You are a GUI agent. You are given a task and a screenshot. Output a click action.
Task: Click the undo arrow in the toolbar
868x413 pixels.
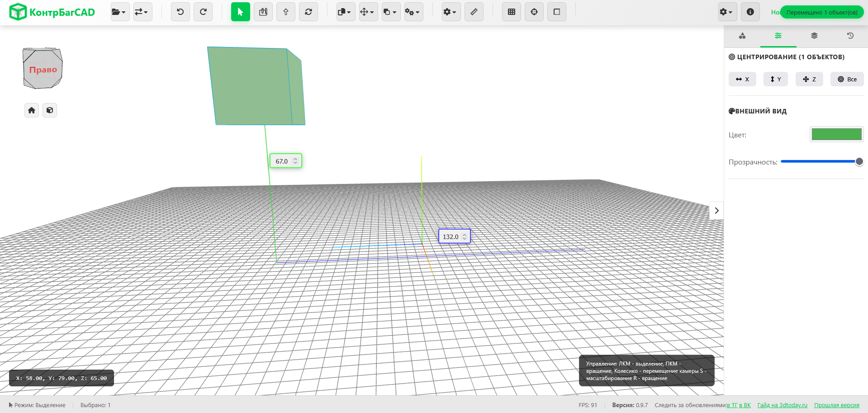pos(180,12)
